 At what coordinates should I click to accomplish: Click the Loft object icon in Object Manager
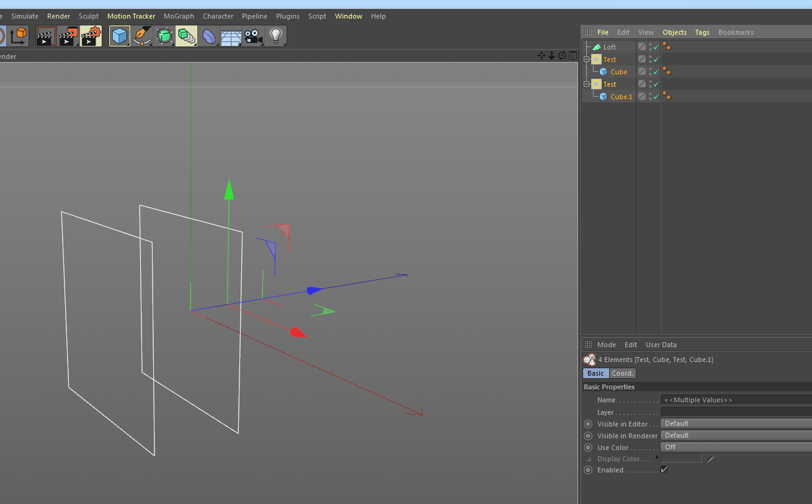click(x=596, y=47)
